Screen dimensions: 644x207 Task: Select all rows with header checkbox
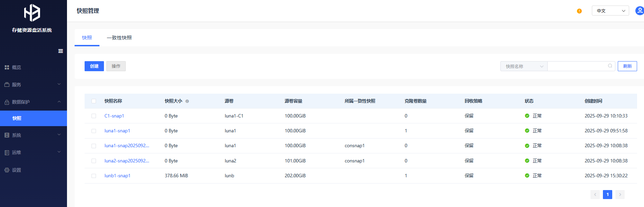(94, 101)
